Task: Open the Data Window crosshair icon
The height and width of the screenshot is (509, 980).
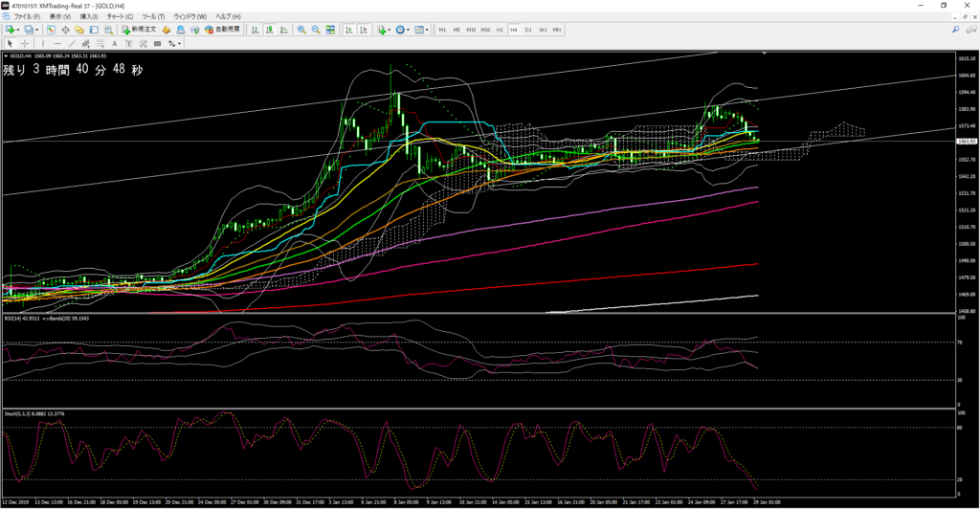Action: click(65, 30)
